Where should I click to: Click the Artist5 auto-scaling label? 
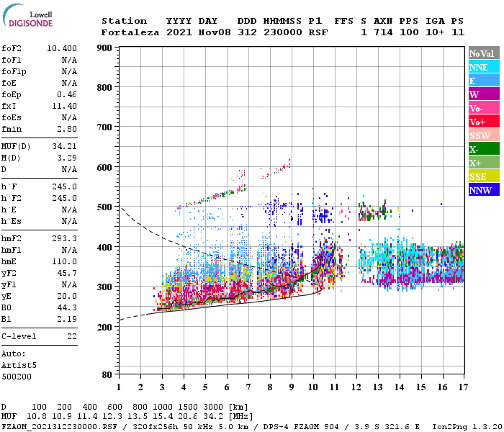[19, 366]
